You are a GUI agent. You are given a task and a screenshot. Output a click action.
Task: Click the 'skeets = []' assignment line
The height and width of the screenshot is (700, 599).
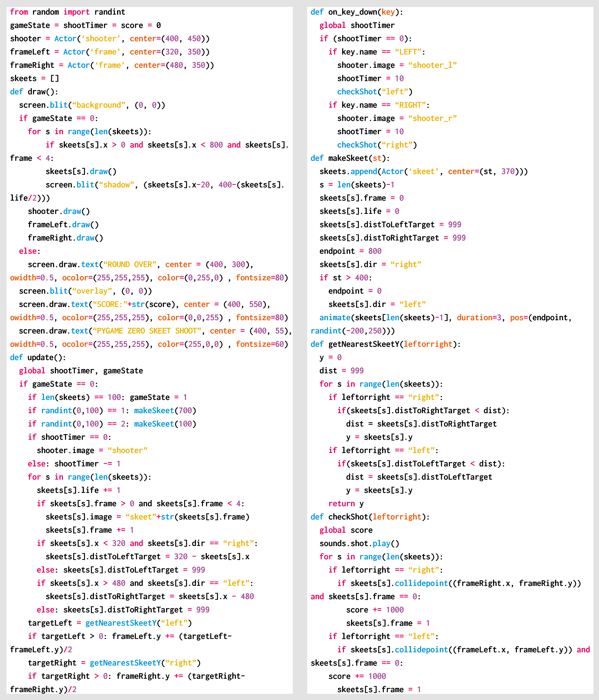[x=34, y=78]
